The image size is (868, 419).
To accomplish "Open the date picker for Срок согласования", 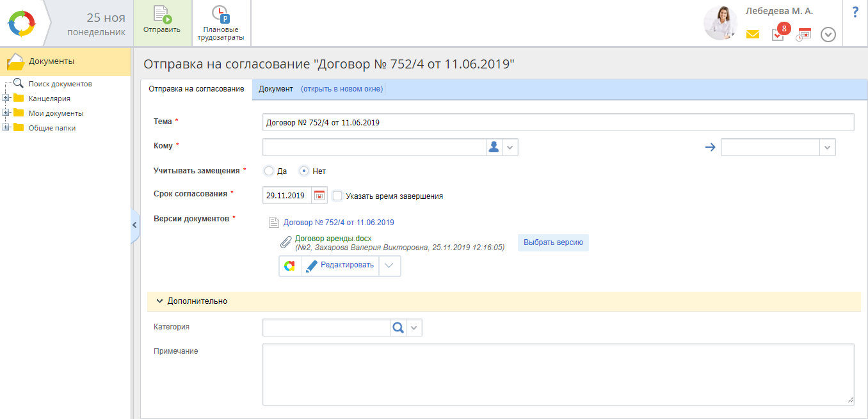I will tap(319, 196).
